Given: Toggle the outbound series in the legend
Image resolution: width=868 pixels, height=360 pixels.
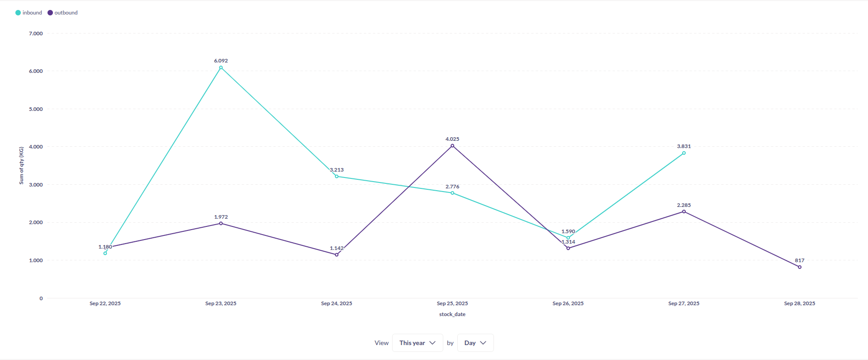Looking at the screenshot, I should click(66, 13).
